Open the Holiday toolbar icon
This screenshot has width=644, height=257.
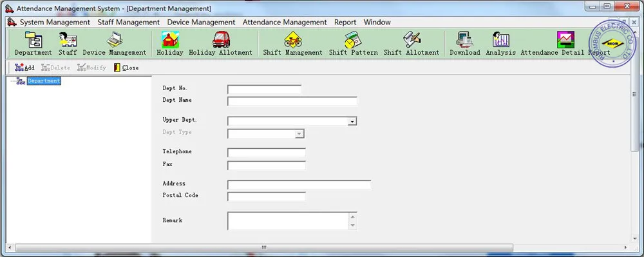(169, 40)
